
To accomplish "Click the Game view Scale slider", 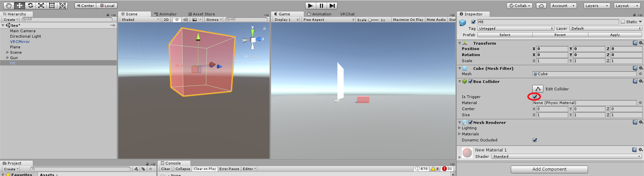I will [x=373, y=20].
